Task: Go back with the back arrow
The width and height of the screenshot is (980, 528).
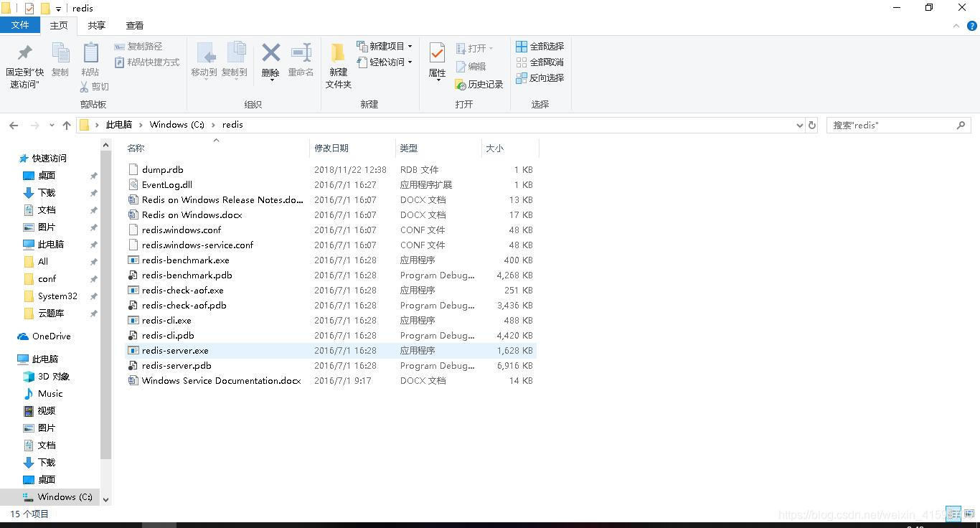Action: point(14,125)
